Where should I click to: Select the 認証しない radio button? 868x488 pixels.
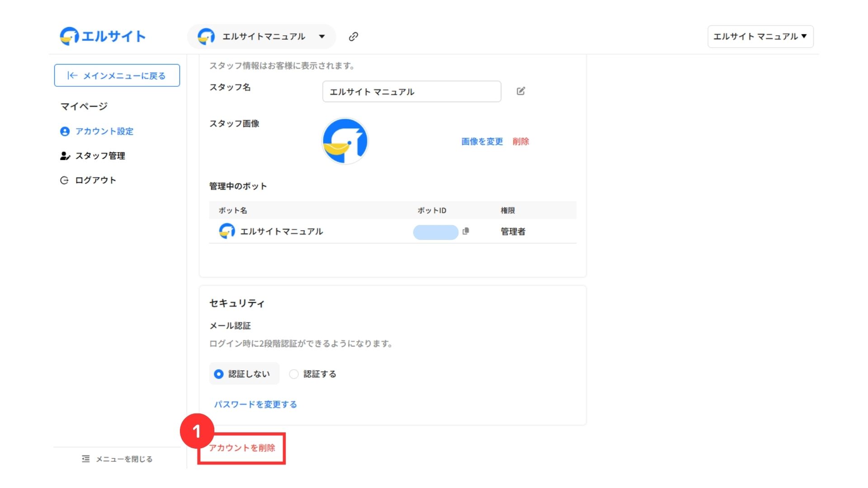pyautogui.click(x=219, y=374)
